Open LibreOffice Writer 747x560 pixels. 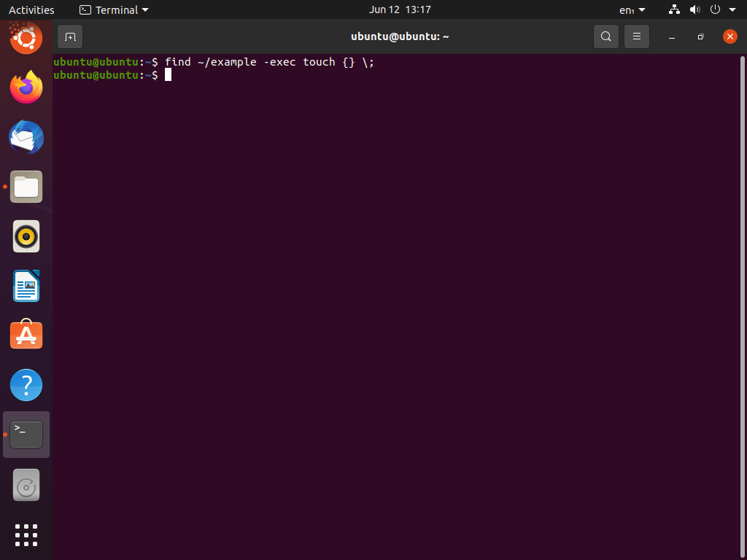[x=26, y=286]
